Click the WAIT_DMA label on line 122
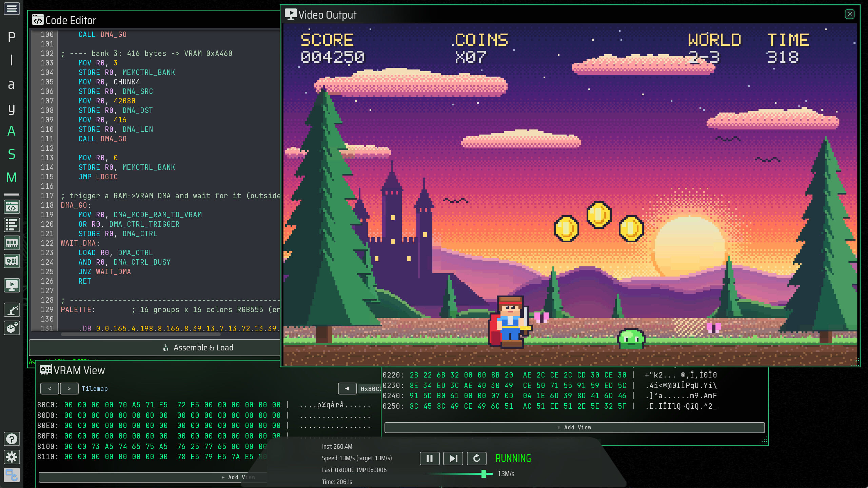This screenshot has height=488, width=868. pos(78,243)
